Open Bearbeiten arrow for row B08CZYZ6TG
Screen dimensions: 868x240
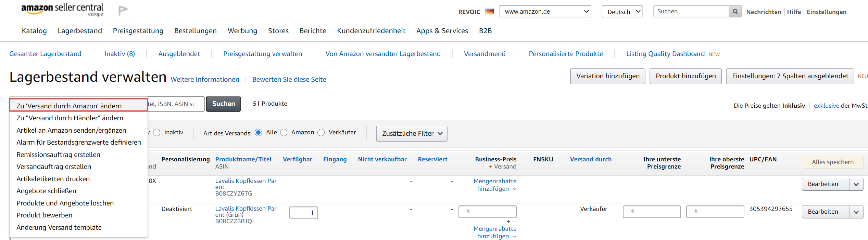[x=856, y=184]
